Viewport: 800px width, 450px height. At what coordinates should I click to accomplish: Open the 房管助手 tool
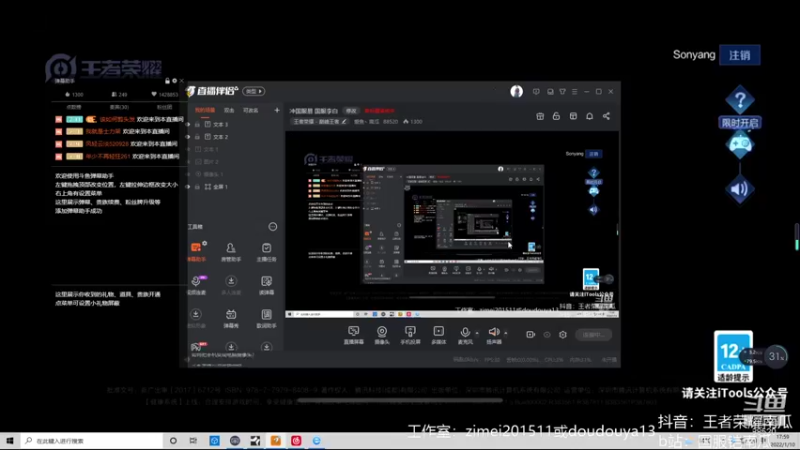[231, 252]
